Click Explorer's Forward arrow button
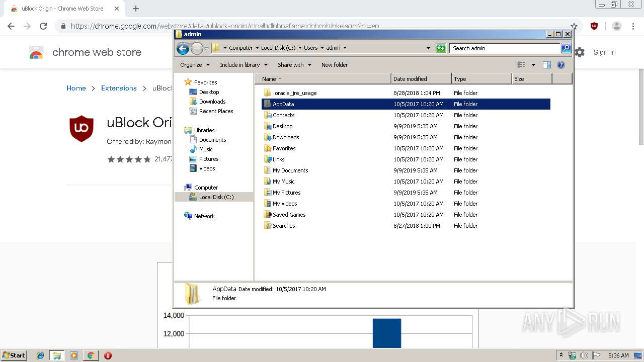Viewport: 644px width, 362px height. [197, 48]
